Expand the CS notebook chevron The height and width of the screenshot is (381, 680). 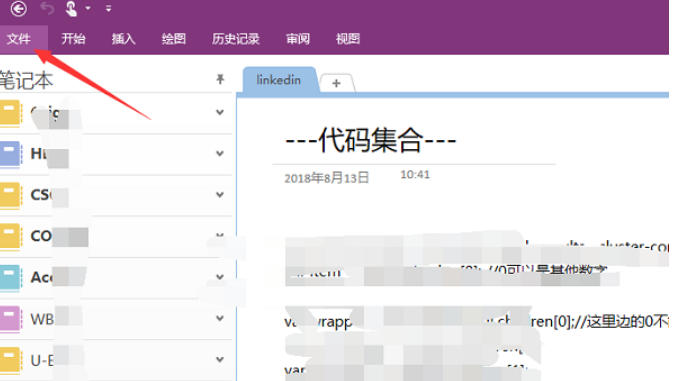click(220, 195)
